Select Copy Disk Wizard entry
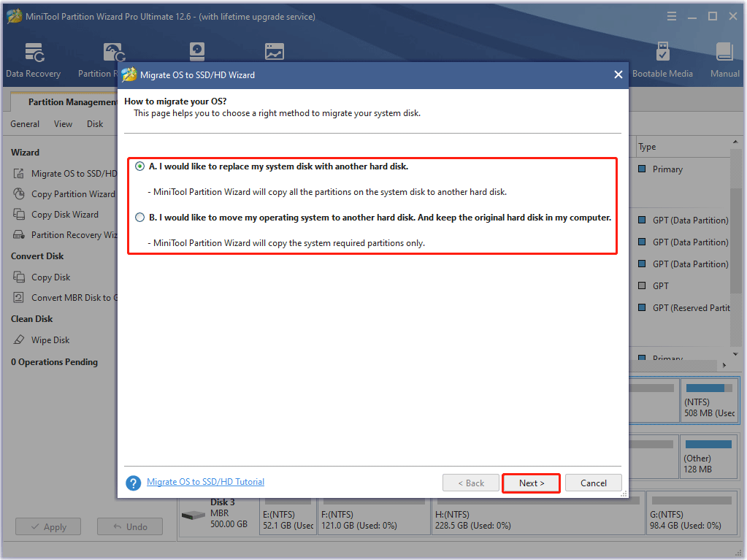Screen dimensions: 747x560 pyautogui.click(x=65, y=214)
